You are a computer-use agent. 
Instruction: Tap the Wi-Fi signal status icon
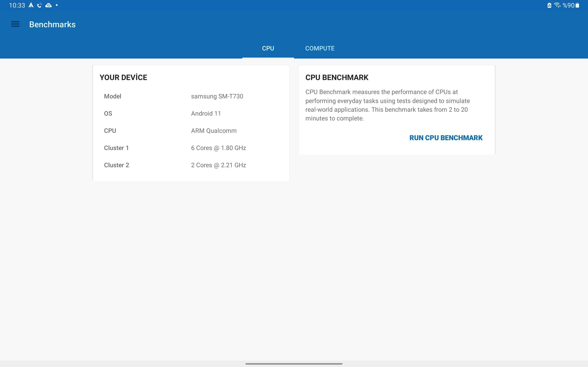(557, 5)
